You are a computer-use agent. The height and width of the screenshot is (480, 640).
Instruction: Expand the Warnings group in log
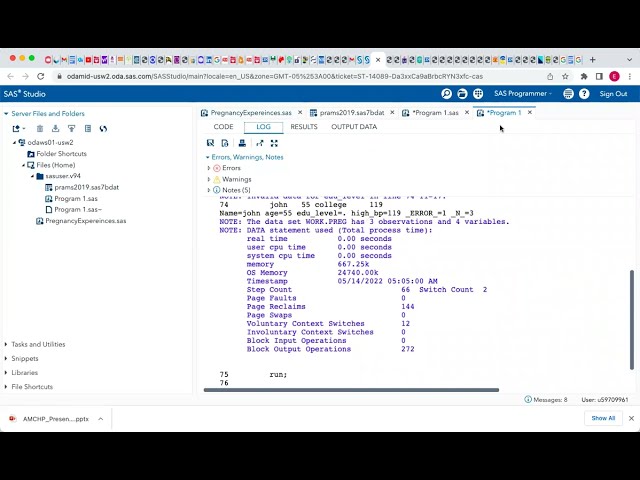(x=209, y=179)
